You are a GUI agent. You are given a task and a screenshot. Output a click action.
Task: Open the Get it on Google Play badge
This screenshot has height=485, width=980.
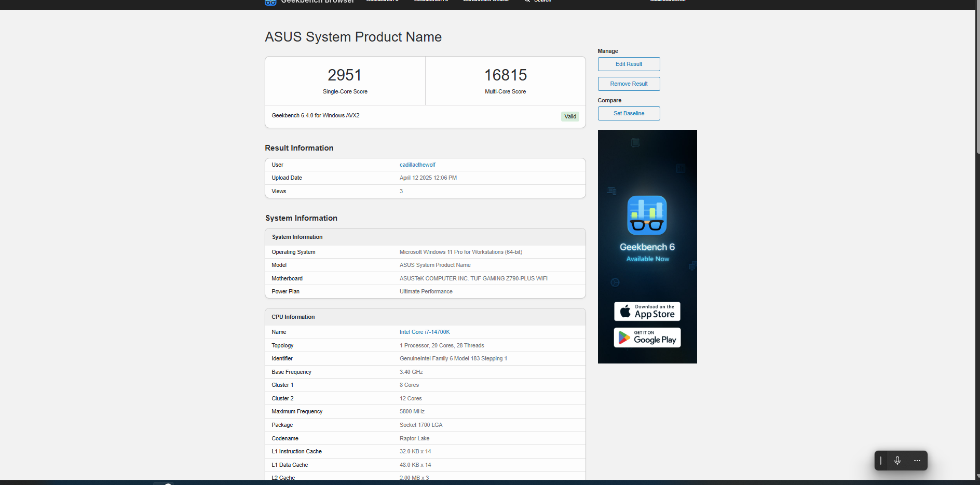[647, 338]
